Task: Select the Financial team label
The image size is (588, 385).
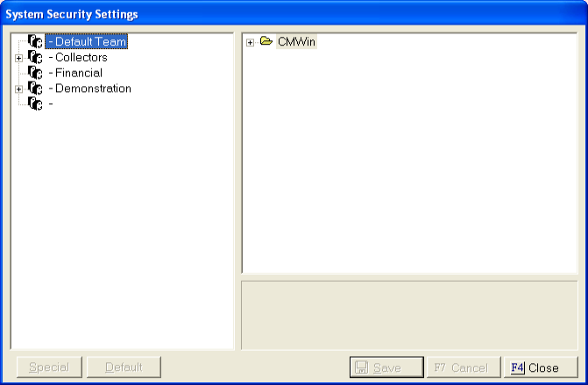Action: [x=78, y=74]
